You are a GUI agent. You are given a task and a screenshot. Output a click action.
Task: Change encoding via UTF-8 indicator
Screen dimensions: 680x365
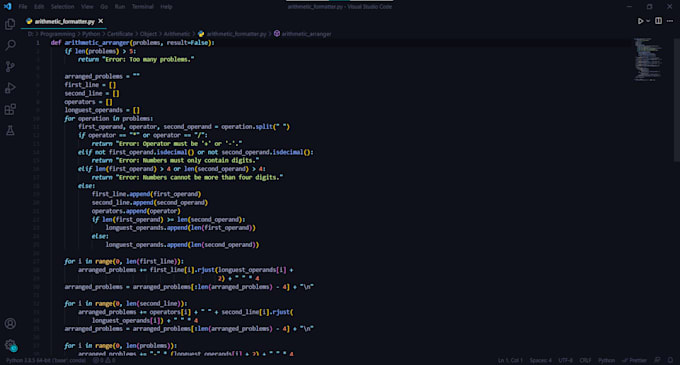[x=566, y=360]
